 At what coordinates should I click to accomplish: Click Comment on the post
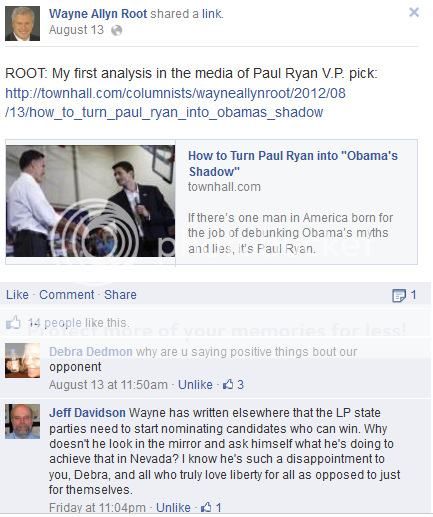tap(67, 295)
